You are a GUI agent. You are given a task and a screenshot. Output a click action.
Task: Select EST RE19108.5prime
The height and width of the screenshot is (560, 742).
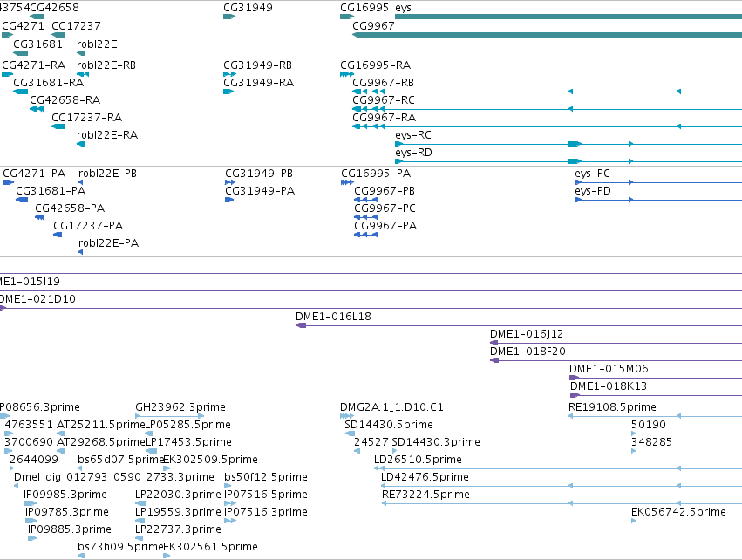click(612, 407)
